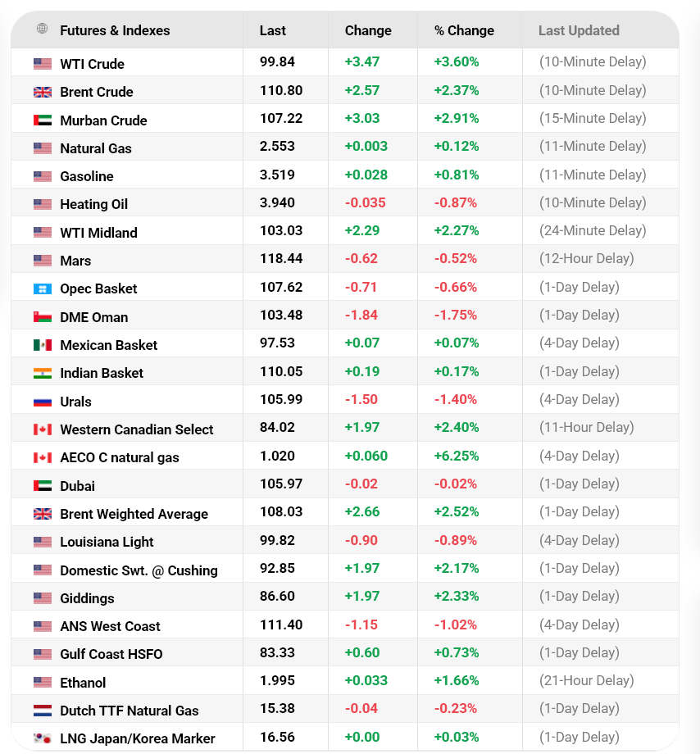This screenshot has height=754, width=700.
Task: Sort by the % Change column header
Action: tap(463, 30)
